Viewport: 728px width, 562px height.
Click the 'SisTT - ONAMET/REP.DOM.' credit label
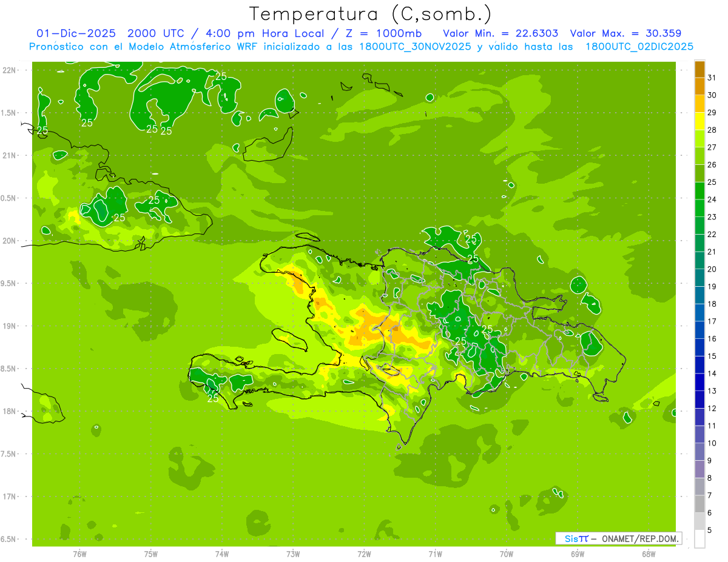point(618,538)
